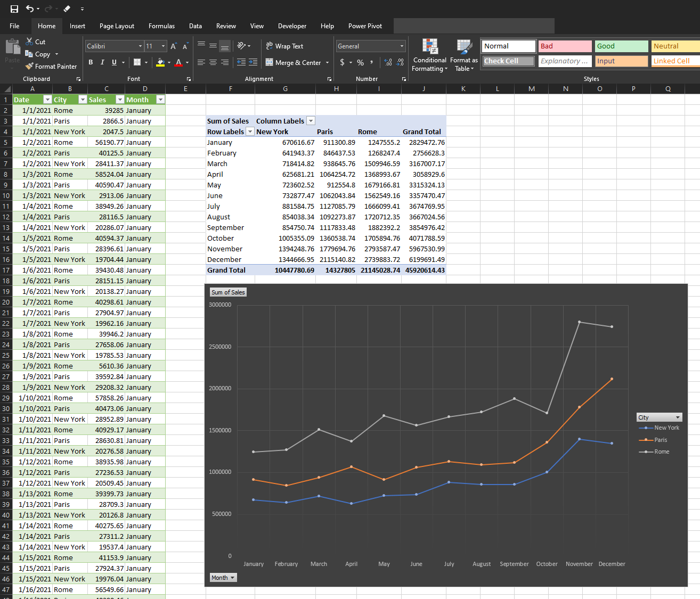Switch to the Power Pivot tab
The width and height of the screenshot is (700, 599).
pyautogui.click(x=365, y=26)
